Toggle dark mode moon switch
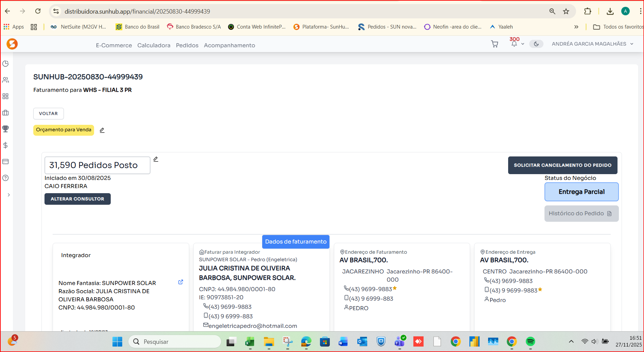This screenshot has width=644, height=352. 536,44
